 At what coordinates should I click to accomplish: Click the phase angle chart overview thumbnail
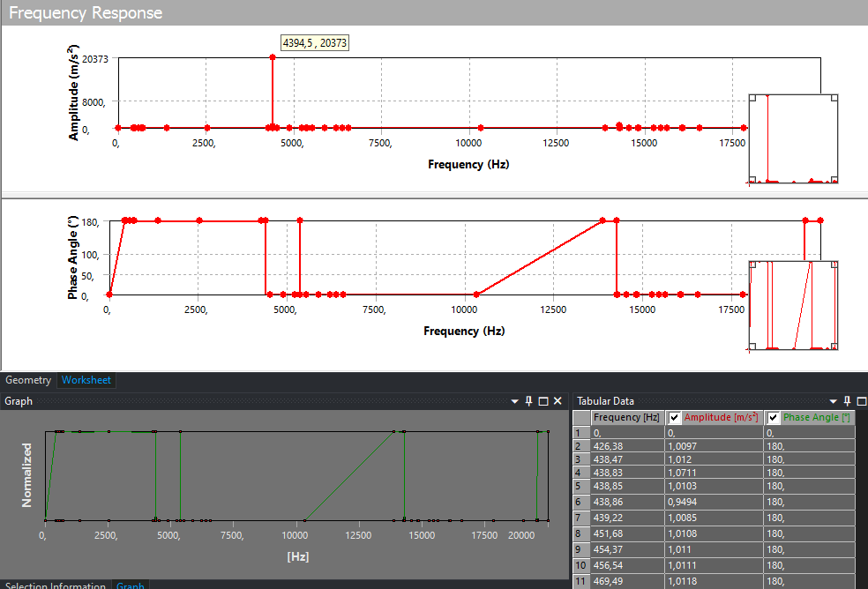point(793,305)
